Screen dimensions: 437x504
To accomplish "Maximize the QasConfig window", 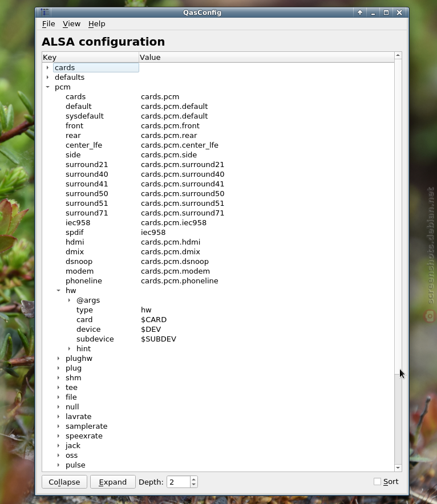I will click(386, 13).
